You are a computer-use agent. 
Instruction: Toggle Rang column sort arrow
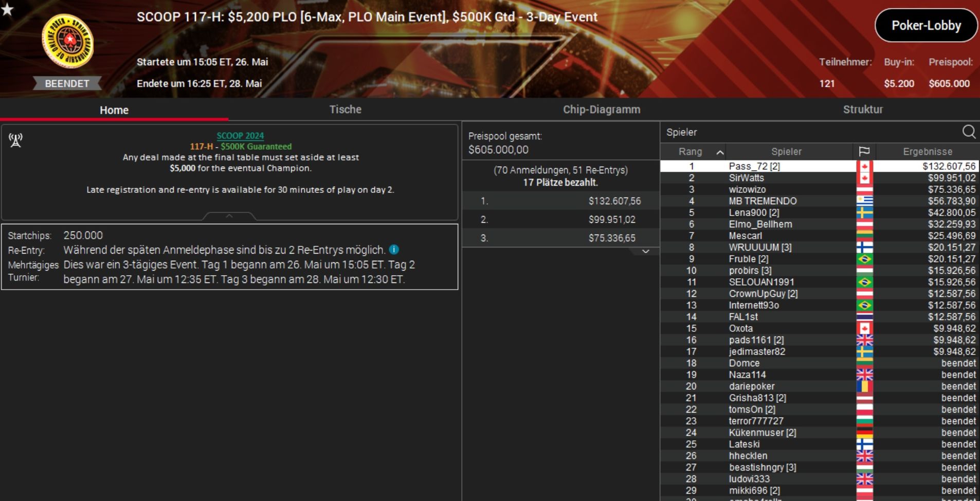pos(720,152)
